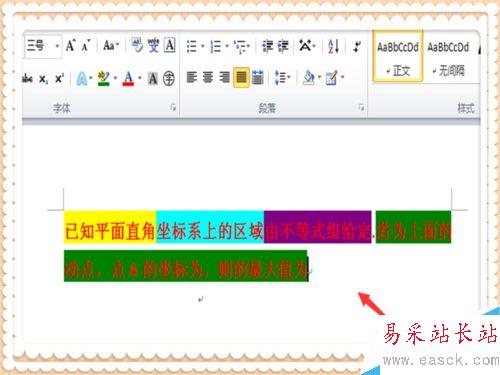Click the cyan highlighted text 坐标系上的区域
Image resolution: width=500 pixels, height=375 pixels.
tap(210, 231)
